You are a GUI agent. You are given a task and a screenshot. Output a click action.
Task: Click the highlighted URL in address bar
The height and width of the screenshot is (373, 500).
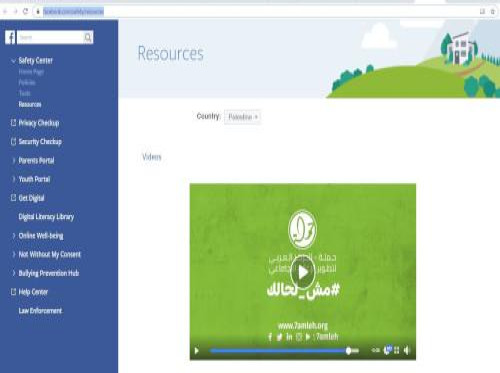tap(73, 12)
